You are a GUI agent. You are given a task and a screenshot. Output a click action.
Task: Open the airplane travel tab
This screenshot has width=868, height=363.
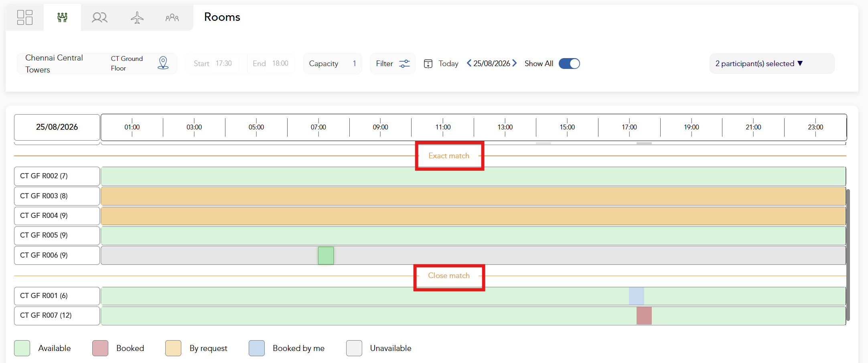coord(137,17)
